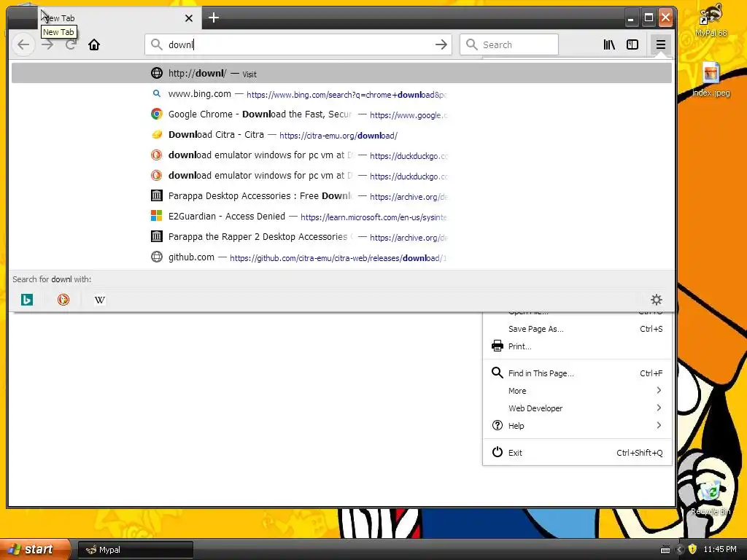Viewport: 747px width, 560px height.
Task: Click the browser back arrow button
Action: (x=23, y=44)
